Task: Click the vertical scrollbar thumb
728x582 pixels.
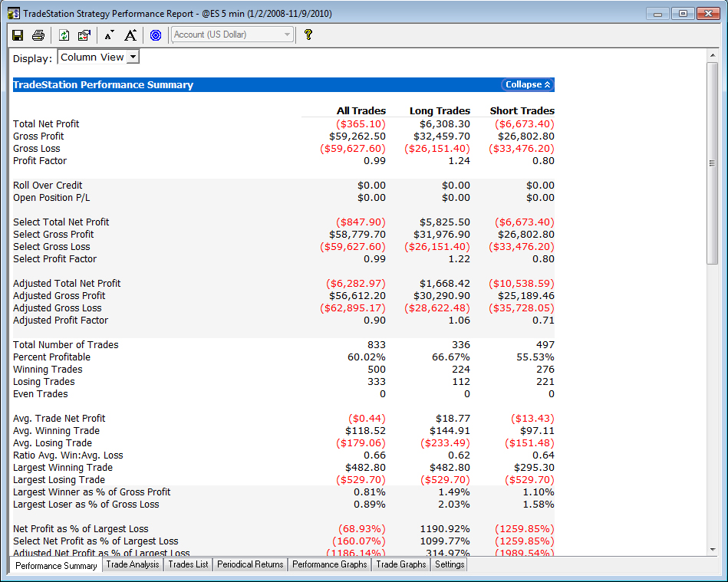Action: pyautogui.click(x=712, y=163)
